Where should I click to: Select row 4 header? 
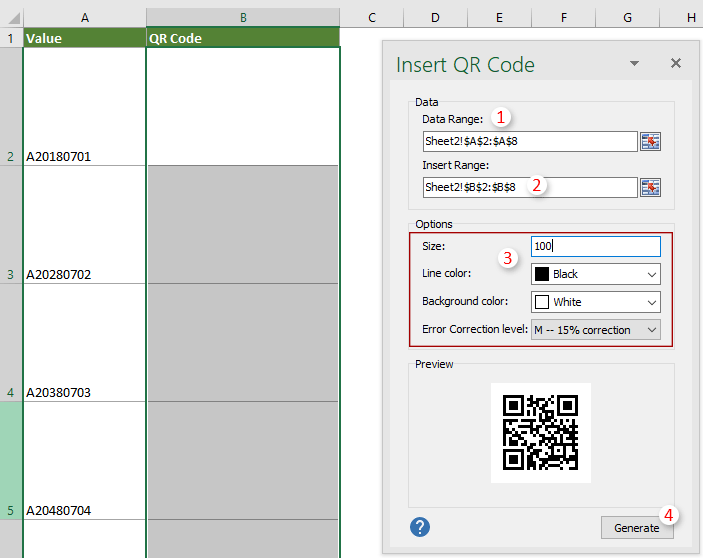tap(11, 342)
